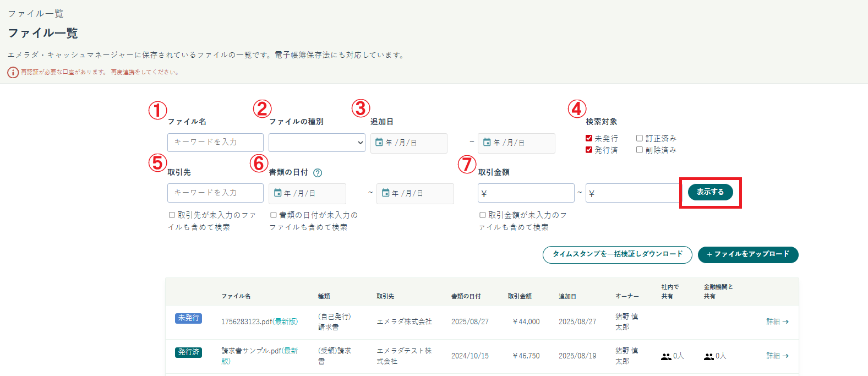
Task: Click the オーナー column header
Action: 627,296
